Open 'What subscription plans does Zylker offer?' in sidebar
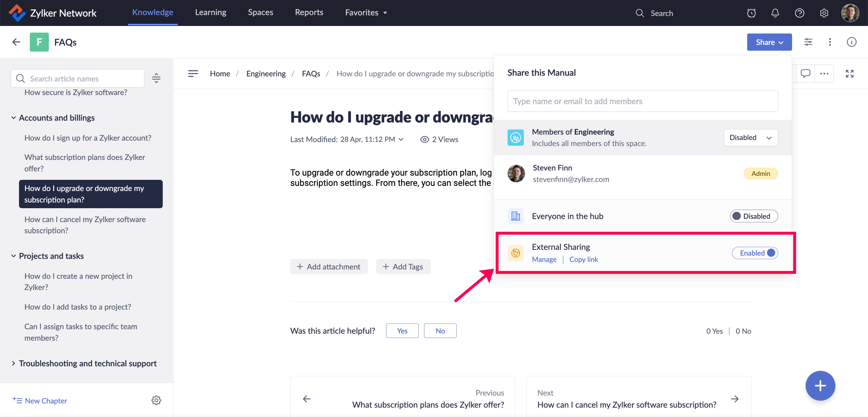Viewport: 868px width, 417px height. point(85,163)
